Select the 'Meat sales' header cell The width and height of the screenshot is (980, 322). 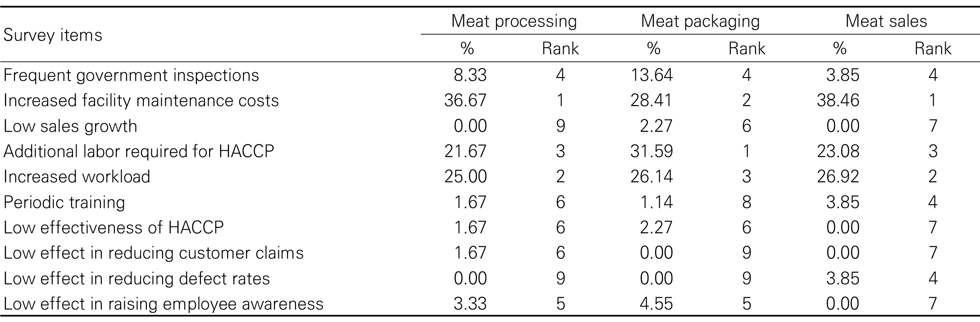(x=886, y=21)
